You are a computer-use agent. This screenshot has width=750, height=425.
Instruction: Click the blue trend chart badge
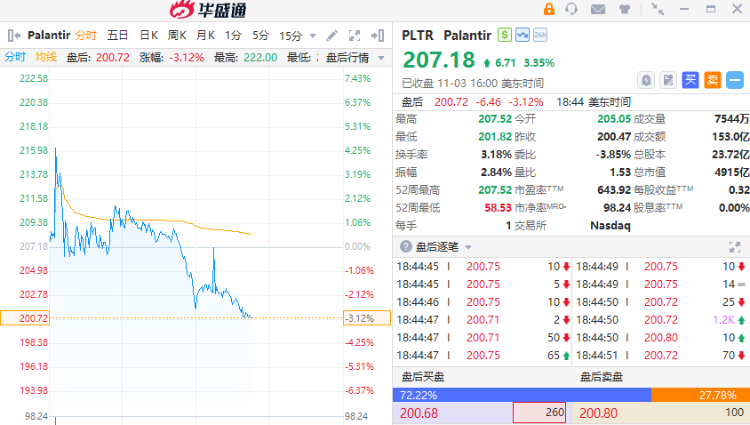tap(522, 35)
